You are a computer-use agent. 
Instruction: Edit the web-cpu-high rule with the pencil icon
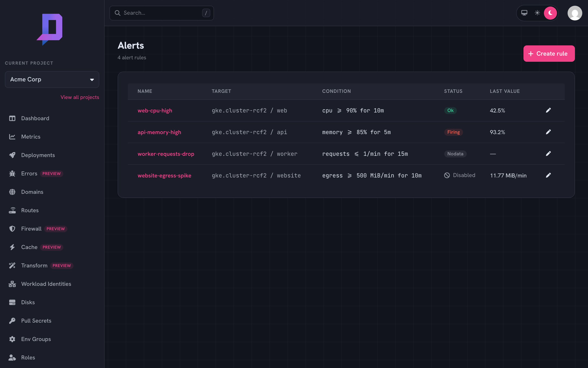(548, 110)
